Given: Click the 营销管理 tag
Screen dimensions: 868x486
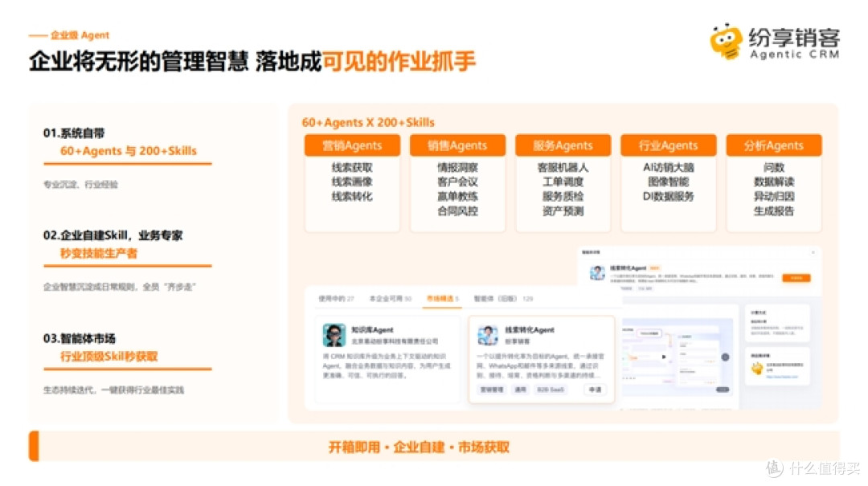Looking at the screenshot, I should pos(491,390).
